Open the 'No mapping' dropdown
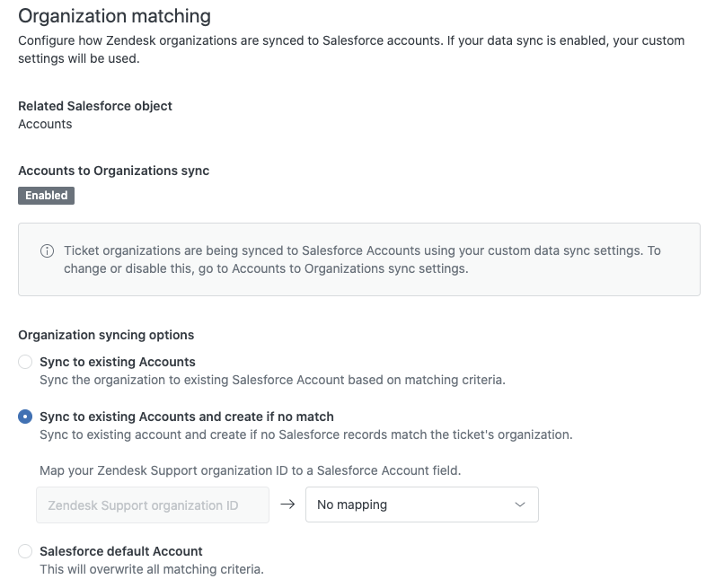The image size is (715, 588). [x=422, y=505]
